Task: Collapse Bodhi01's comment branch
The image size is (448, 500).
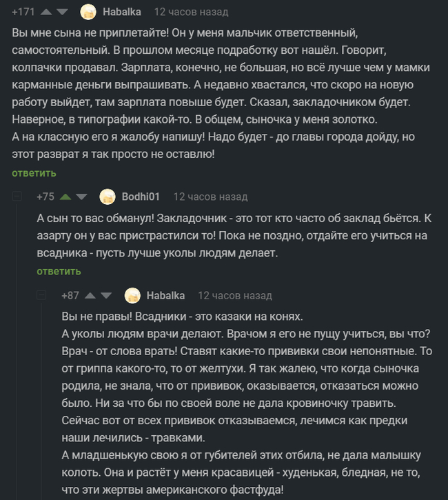Action: [17, 197]
